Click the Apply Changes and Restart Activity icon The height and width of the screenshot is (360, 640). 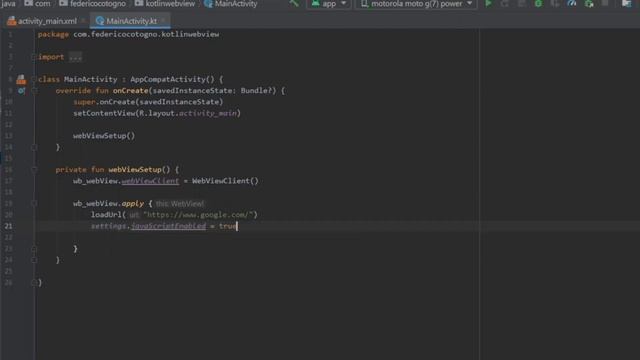(x=505, y=4)
